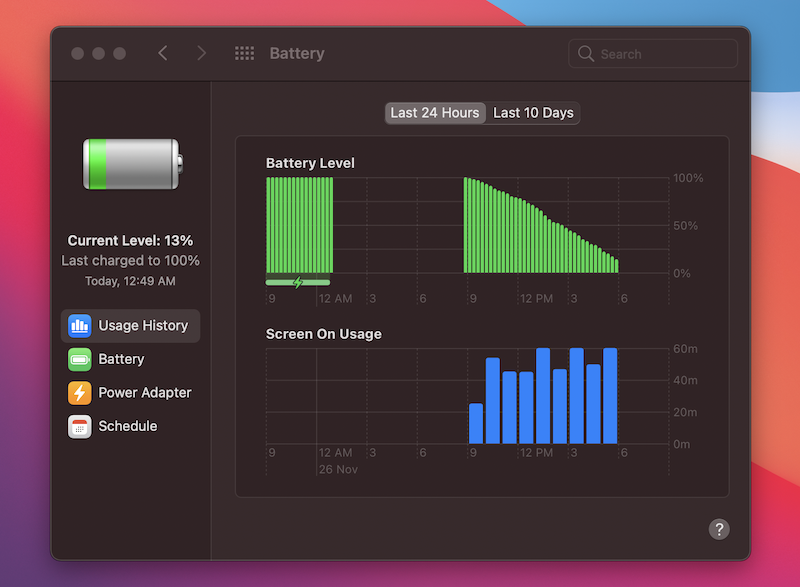Switch to Last 24 Hours view
Screen dimensions: 800x587
[x=435, y=113]
